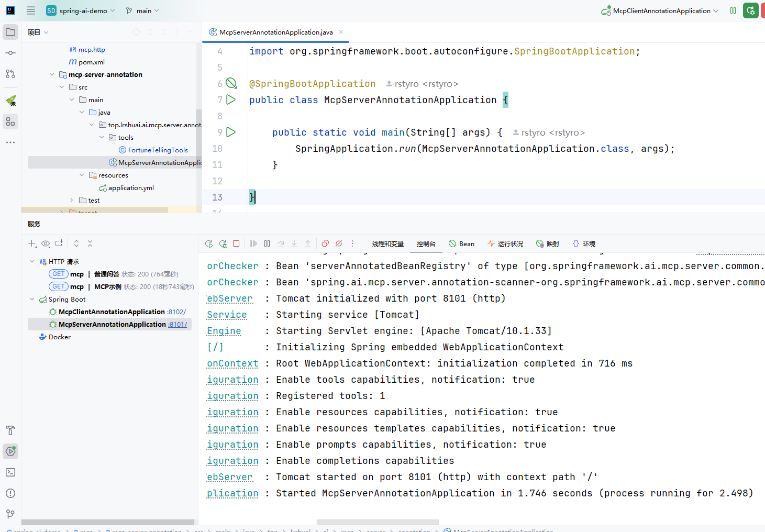Open the McpClientAnnotationApplication run configuration dropdown
Screen dimensions: 765x532
661,10
